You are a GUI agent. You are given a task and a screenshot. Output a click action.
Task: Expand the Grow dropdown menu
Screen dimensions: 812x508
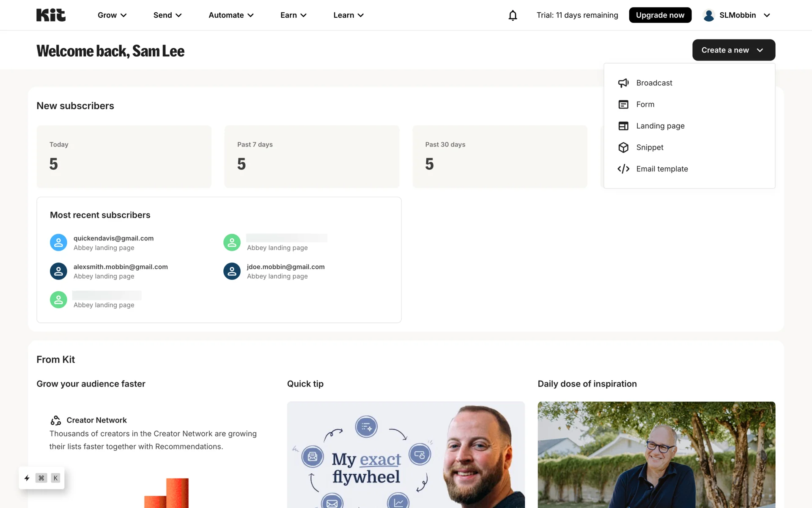click(112, 15)
